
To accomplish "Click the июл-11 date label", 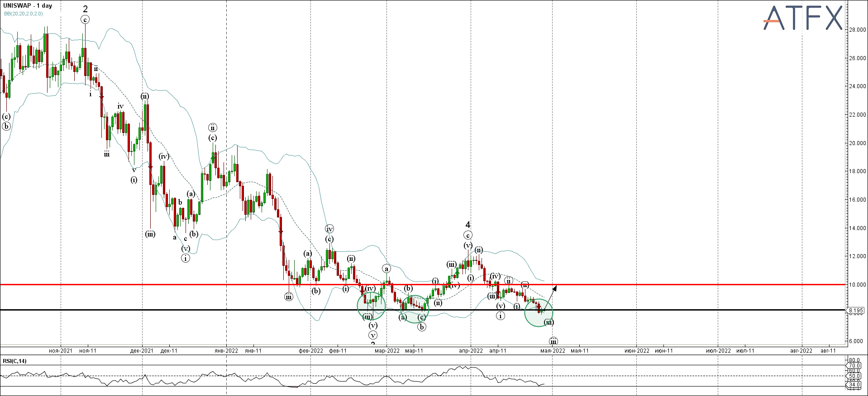I will [745, 351].
